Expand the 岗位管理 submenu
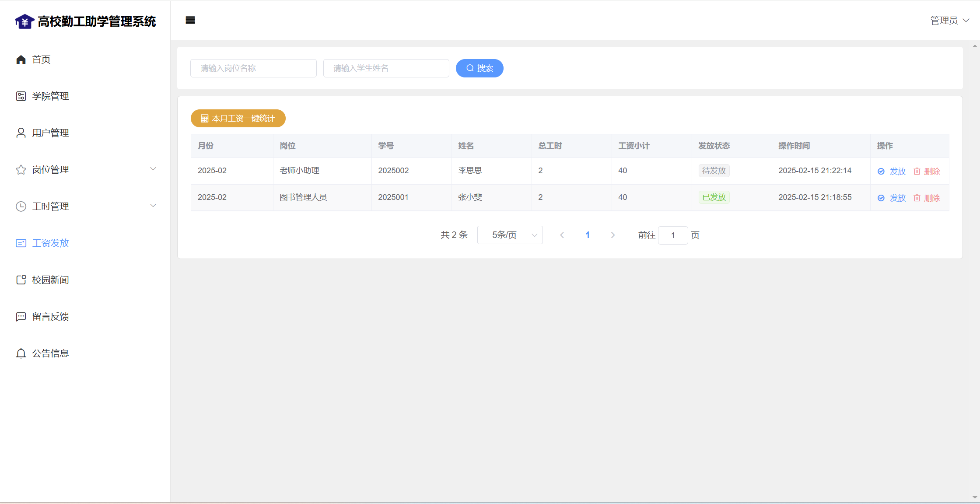980x504 pixels. tap(153, 169)
